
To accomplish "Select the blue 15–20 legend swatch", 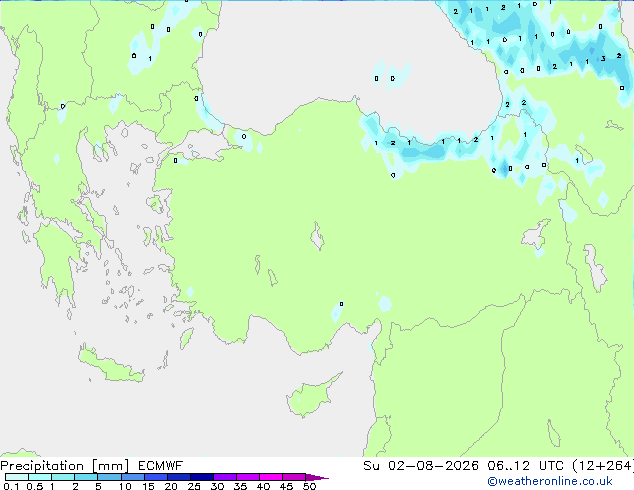I will 156,477.
